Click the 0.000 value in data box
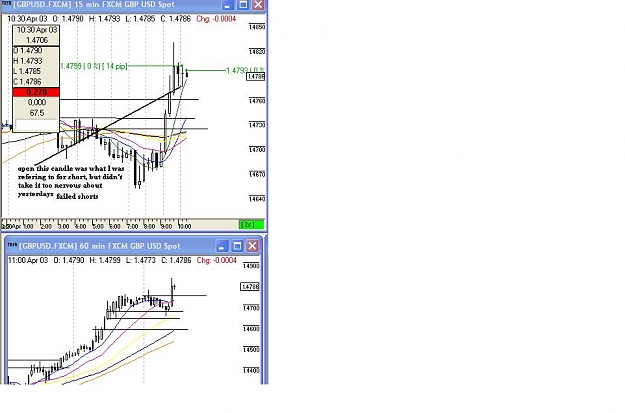The image size is (625, 413). point(36,102)
